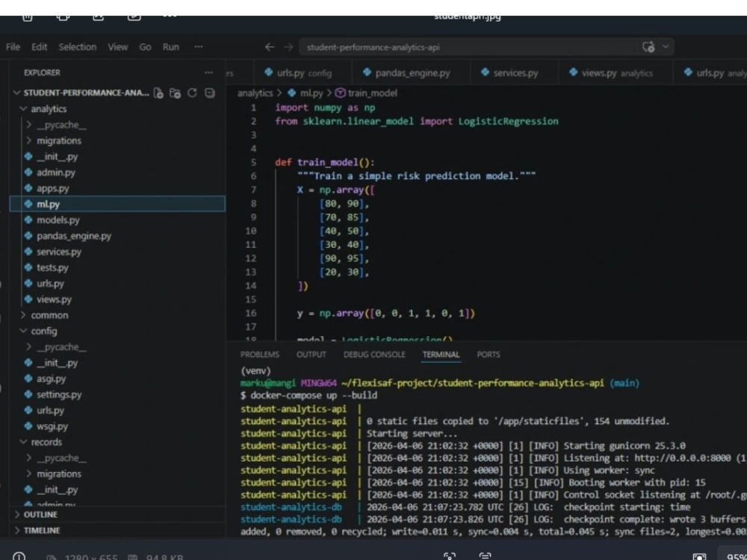Viewport: 747px width, 560px height.
Task: Switch to the OUTPUT panel tab
Action: [311, 355]
